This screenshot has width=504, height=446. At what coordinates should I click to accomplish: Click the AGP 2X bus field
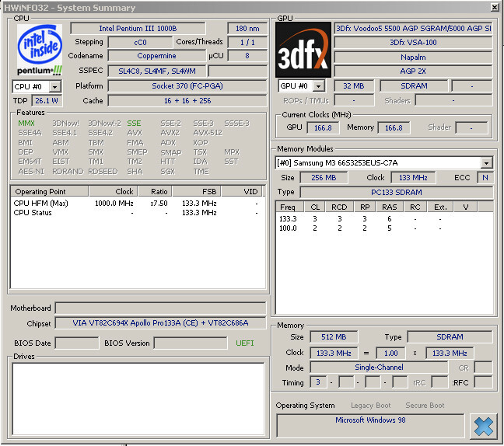click(x=413, y=71)
